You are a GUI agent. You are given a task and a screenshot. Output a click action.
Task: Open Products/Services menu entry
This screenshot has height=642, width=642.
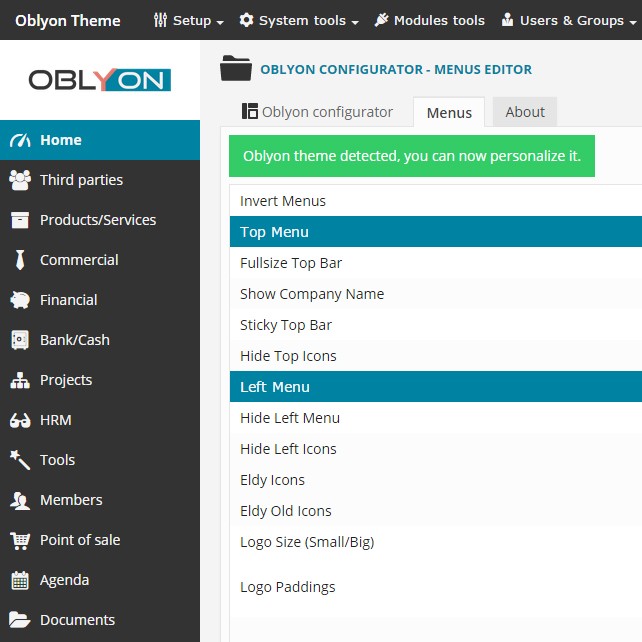point(100,220)
